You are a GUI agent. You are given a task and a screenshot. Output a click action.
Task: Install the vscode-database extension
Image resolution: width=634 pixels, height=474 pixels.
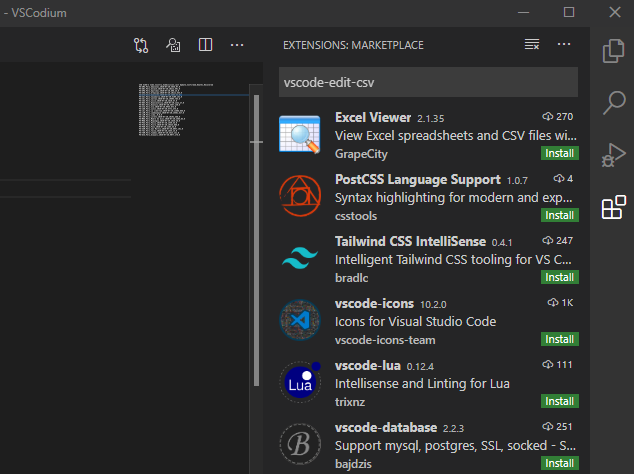click(x=560, y=463)
